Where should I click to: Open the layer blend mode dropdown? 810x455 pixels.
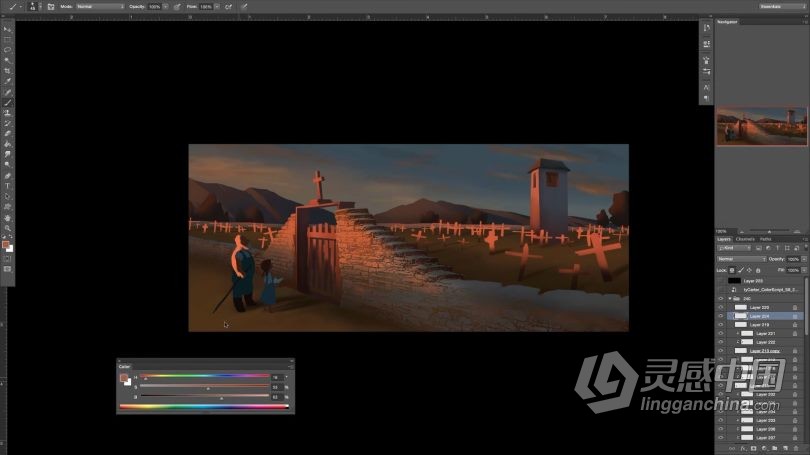click(741, 259)
